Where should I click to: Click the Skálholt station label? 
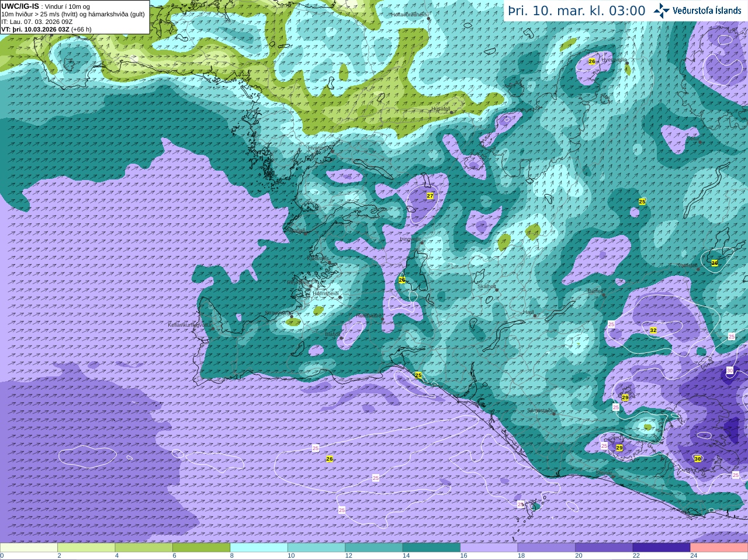tap(487, 286)
